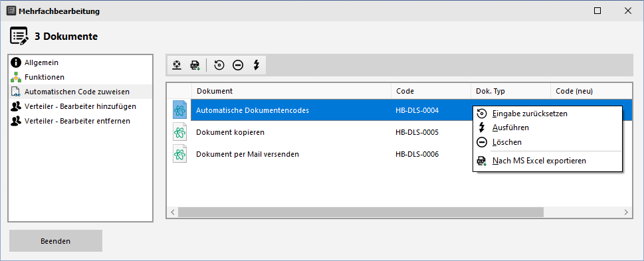This screenshot has height=261, width=644.
Task: Click code cell HB-DLS-0004
Action: pyautogui.click(x=417, y=110)
